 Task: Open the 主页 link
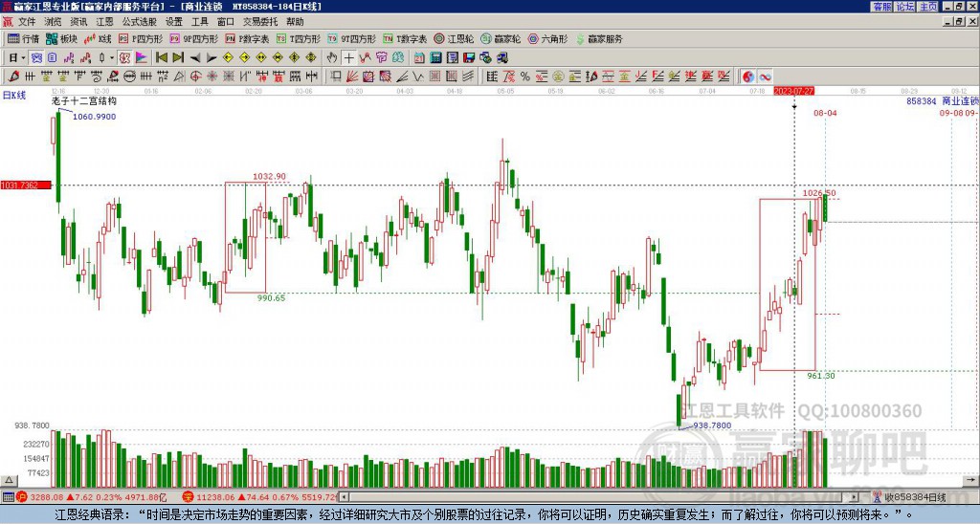click(928, 7)
